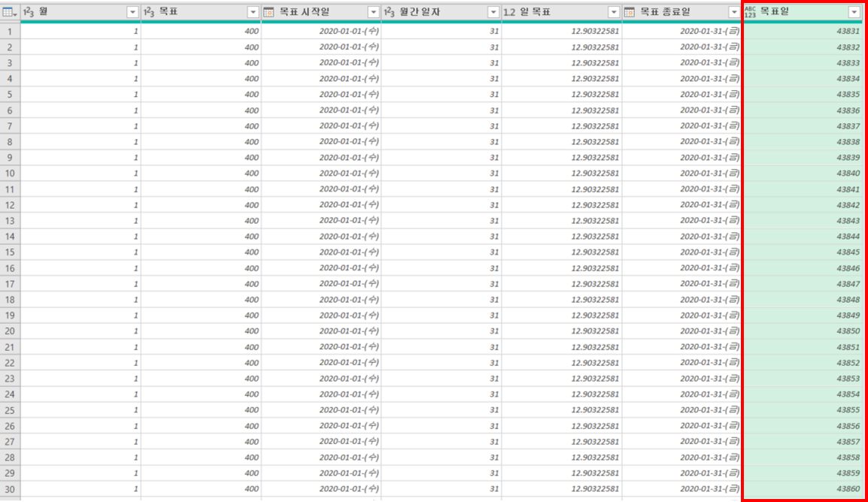Viewport: 868px width, 502px height.
Task: Click the 목표 value 400 in row 3
Action: tap(201, 63)
